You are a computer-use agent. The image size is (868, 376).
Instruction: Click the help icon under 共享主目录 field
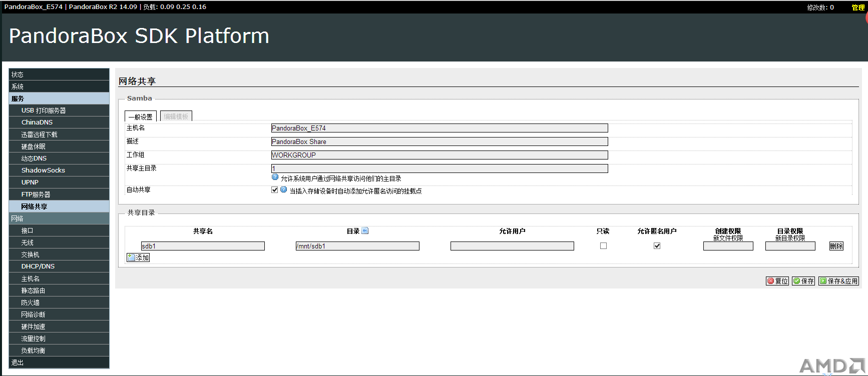275,177
